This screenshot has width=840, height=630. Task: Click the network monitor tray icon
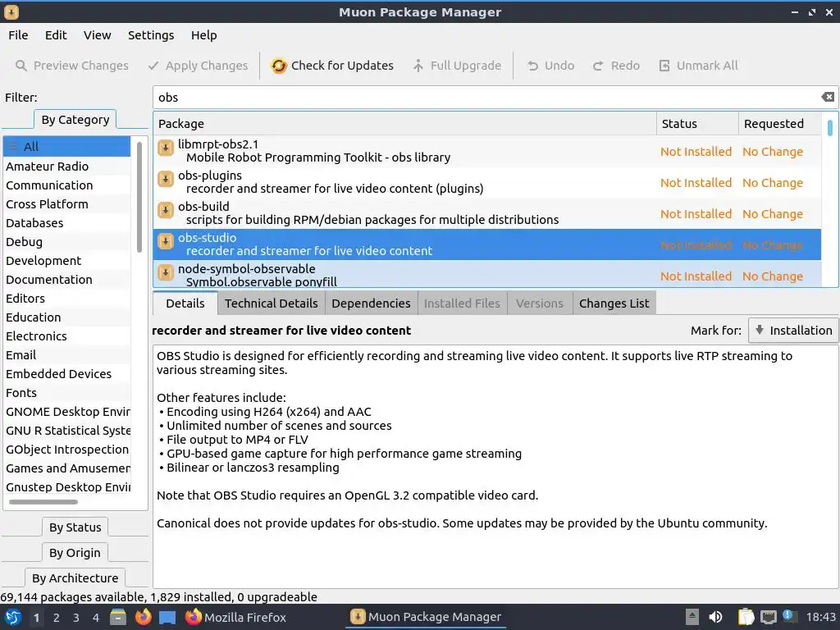pyautogui.click(x=768, y=617)
